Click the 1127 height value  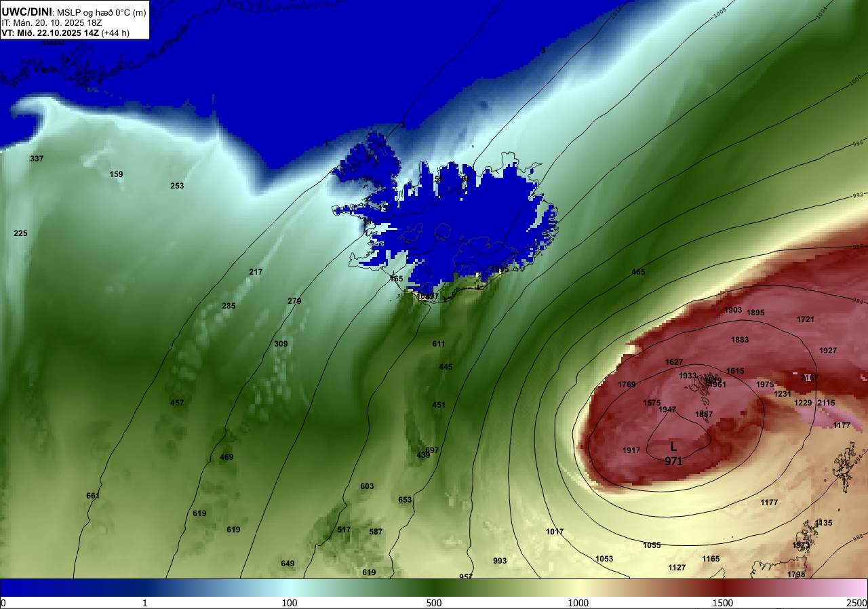[x=677, y=568]
